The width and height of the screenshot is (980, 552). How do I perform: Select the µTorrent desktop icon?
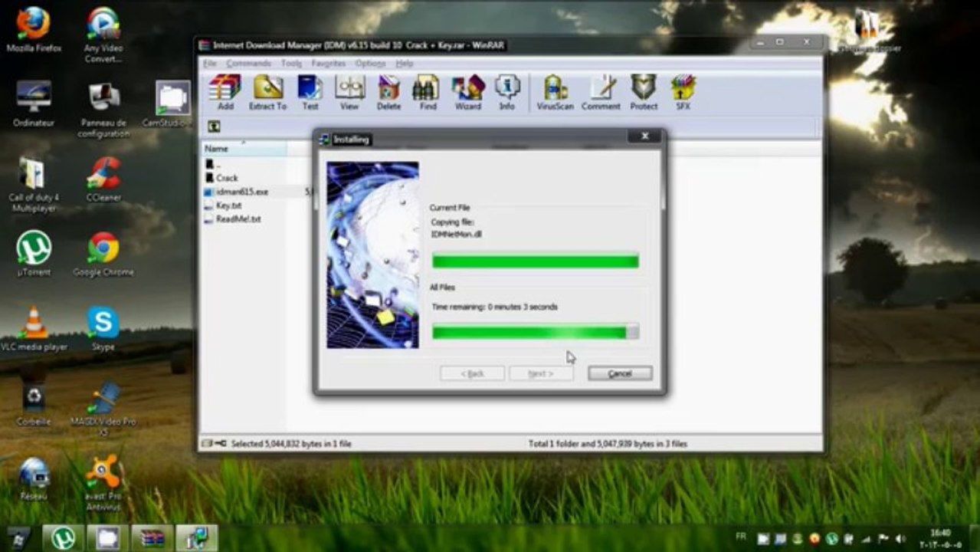(x=33, y=253)
